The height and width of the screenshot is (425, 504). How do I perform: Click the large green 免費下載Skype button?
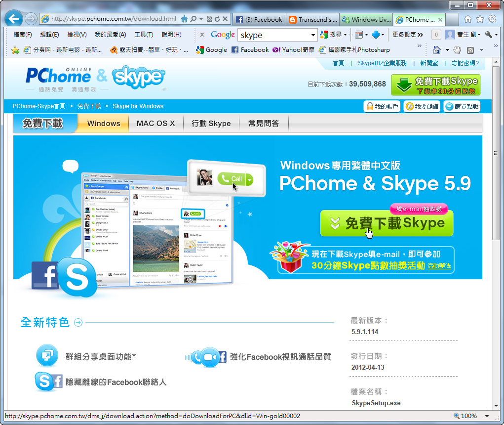pos(387,223)
